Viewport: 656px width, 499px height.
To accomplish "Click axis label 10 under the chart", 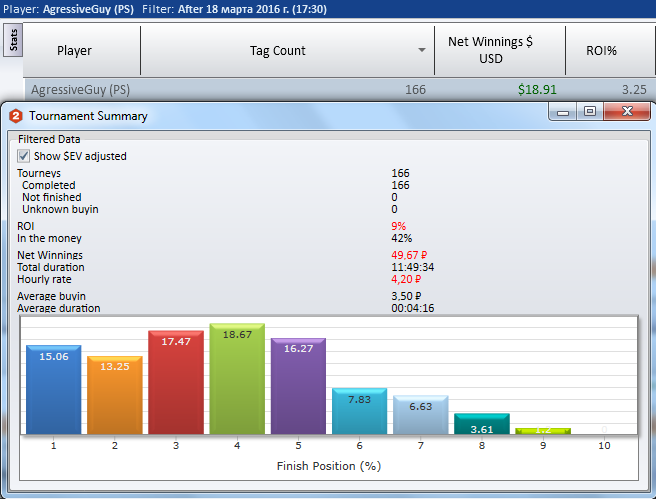I will pos(604,445).
